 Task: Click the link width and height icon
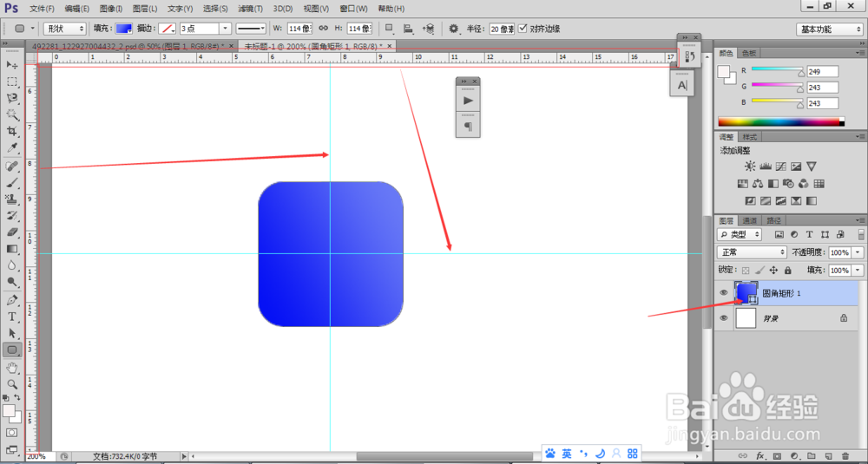pos(323,29)
